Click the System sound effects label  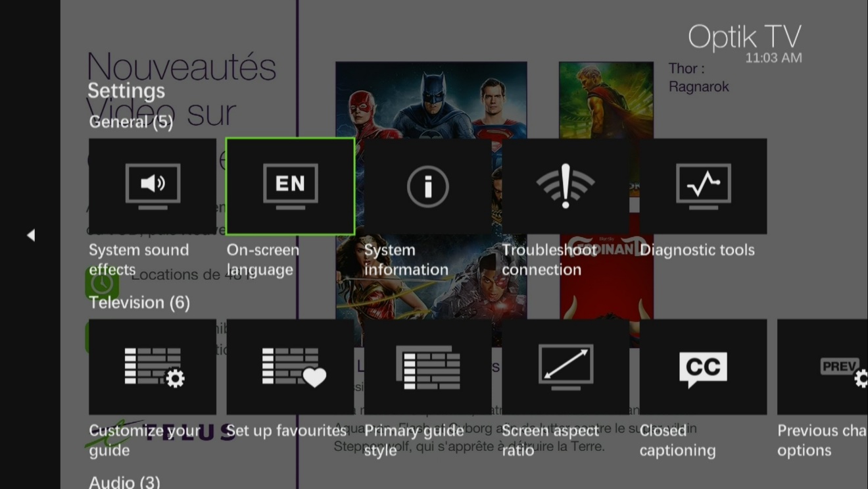(x=139, y=260)
